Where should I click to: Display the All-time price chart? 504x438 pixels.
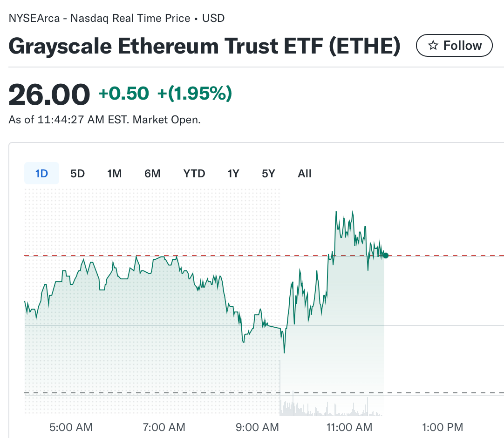point(305,173)
